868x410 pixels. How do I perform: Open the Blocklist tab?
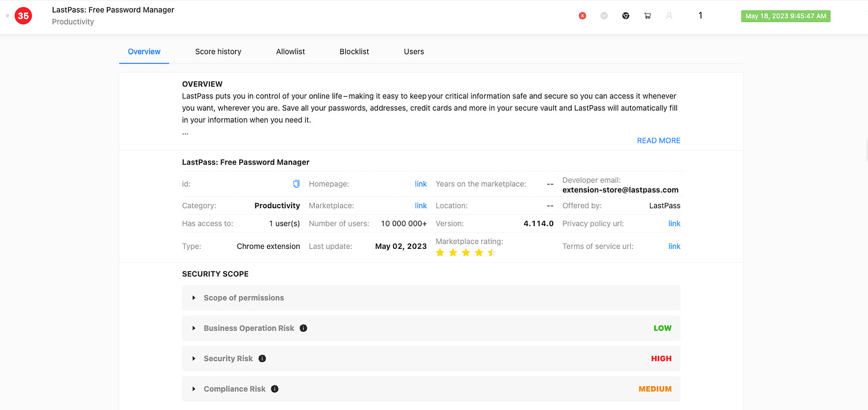pyautogui.click(x=354, y=52)
